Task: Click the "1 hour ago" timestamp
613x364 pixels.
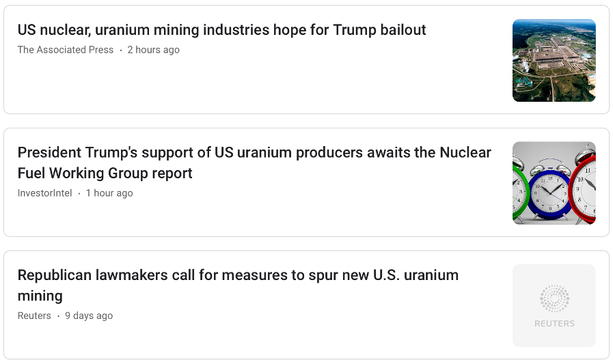Action: point(109,193)
